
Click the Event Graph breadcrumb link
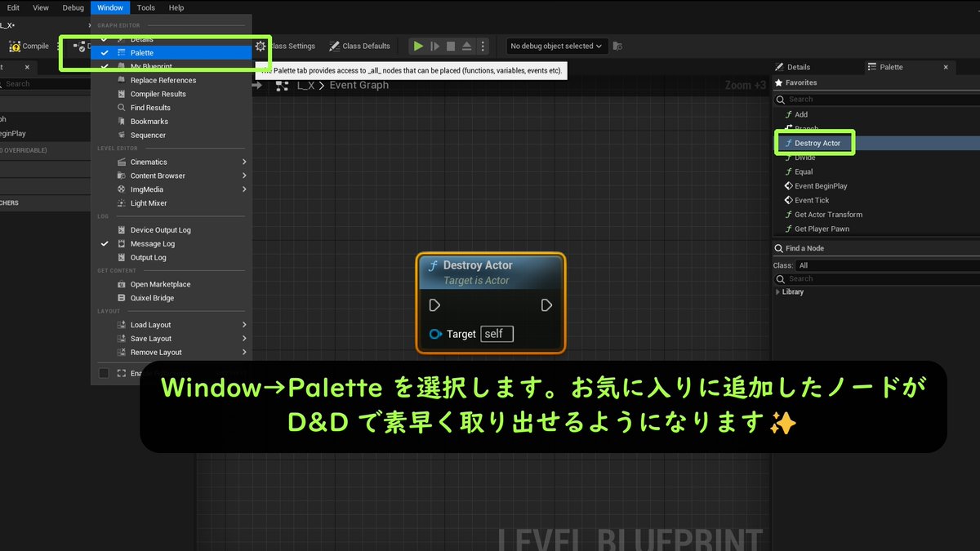pos(359,84)
